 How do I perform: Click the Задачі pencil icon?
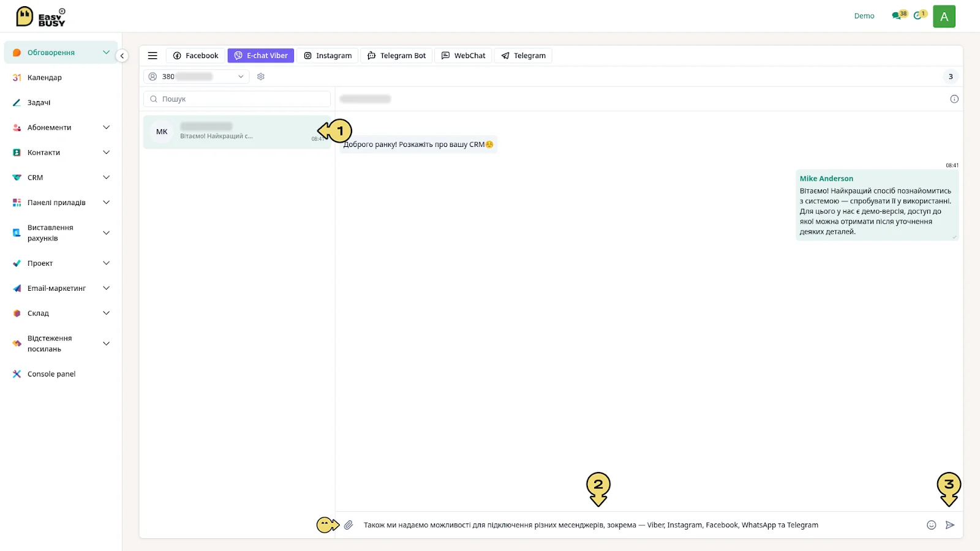click(17, 103)
